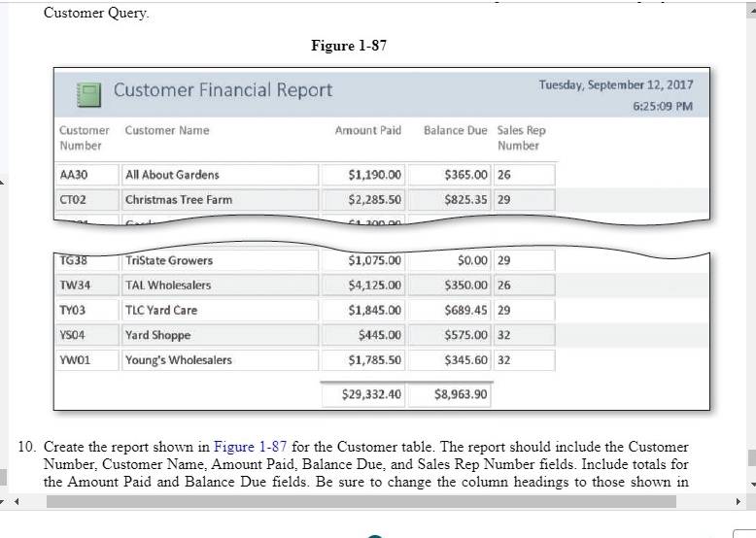Screen dimensions: 756x538
Task: Click the $1,075.00 amount paid cell
Action: [363, 260]
